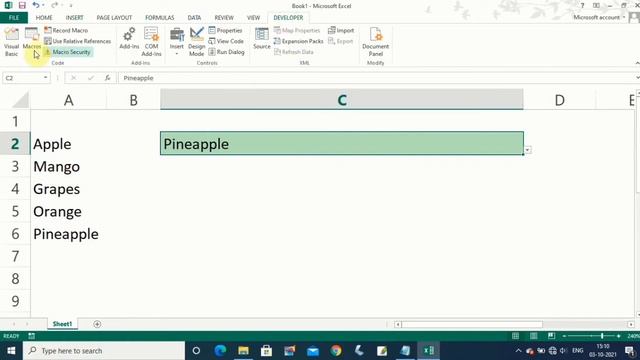Select cell with Apple

point(68,144)
